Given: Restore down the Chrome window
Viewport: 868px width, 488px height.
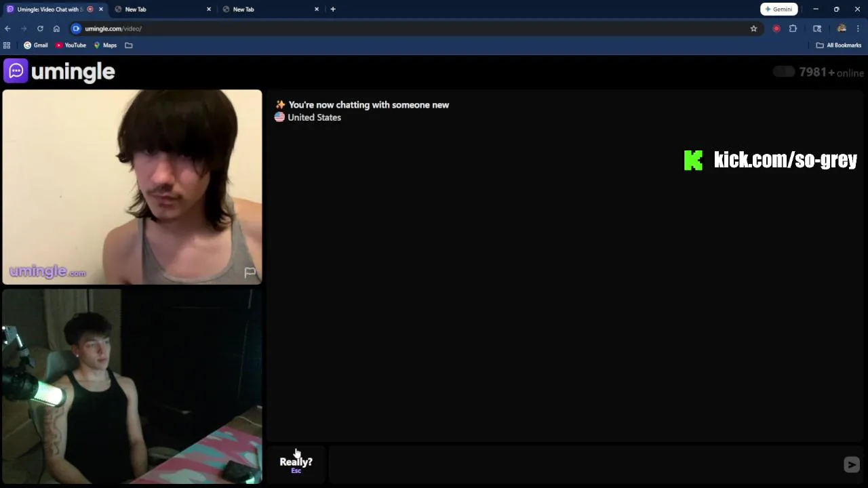Looking at the screenshot, I should (x=836, y=9).
